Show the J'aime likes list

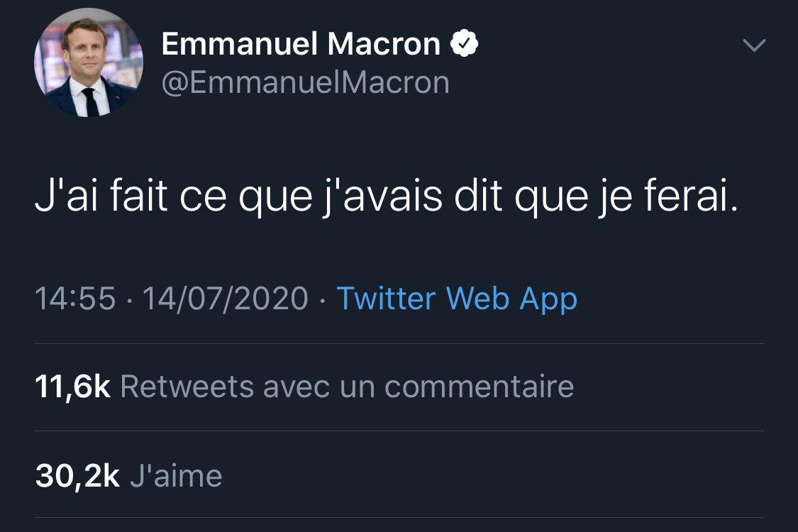point(176,477)
